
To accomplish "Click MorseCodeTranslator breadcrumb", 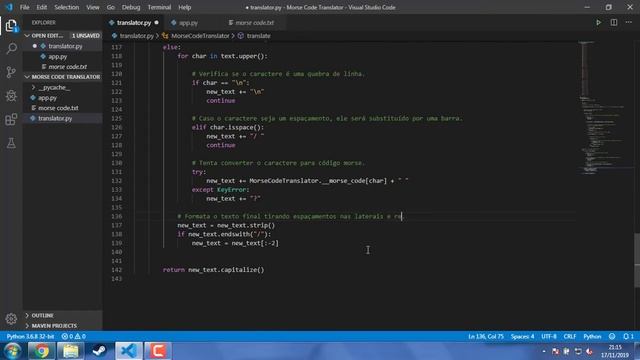I will [200, 36].
